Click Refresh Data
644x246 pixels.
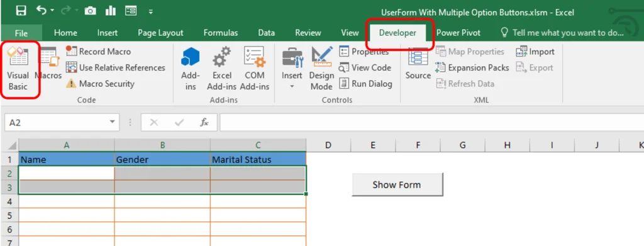[x=465, y=84]
